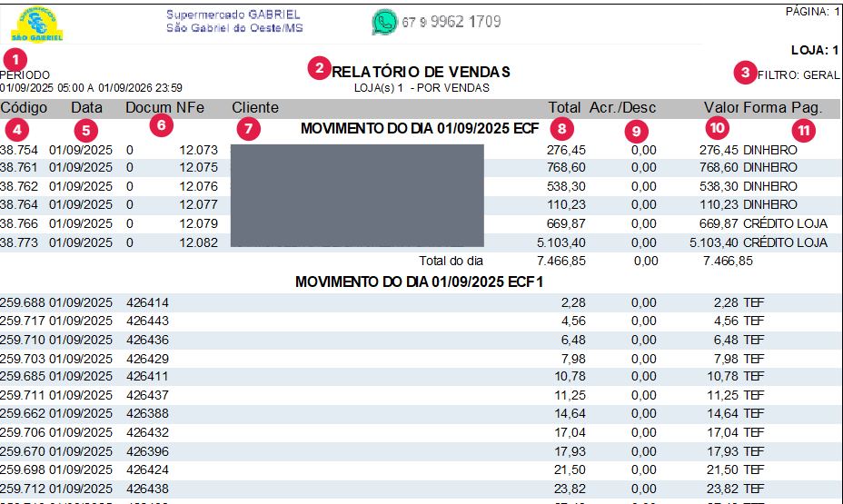Image resolution: width=843 pixels, height=504 pixels.
Task: Click sale code 259.688
Action: [23, 302]
